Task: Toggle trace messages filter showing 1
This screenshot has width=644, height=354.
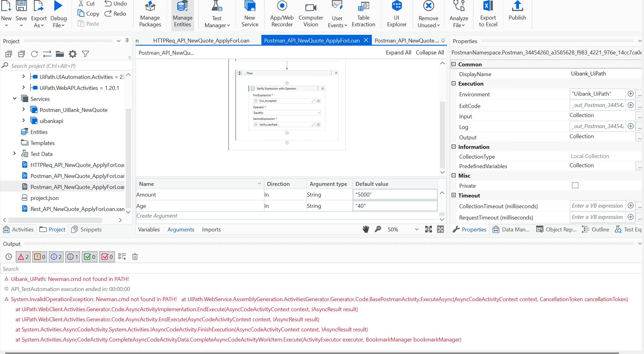Action: 73,257
